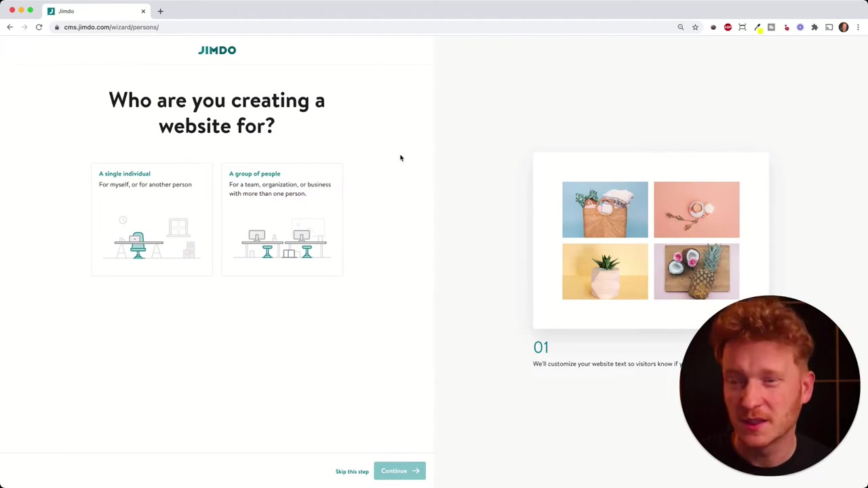Click the '01' step number text
This screenshot has width=868, height=488.
click(540, 347)
